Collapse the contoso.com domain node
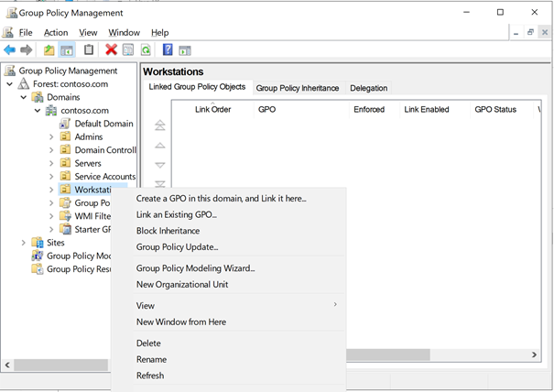 (38, 111)
